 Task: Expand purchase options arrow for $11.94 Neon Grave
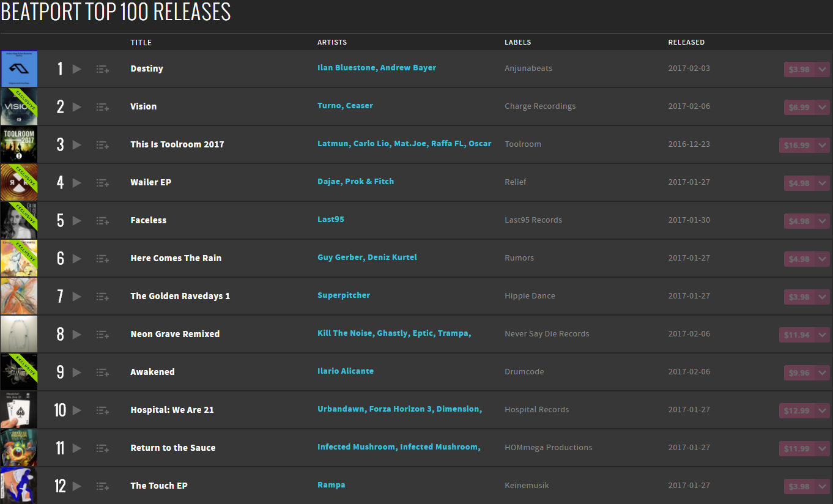[822, 335]
